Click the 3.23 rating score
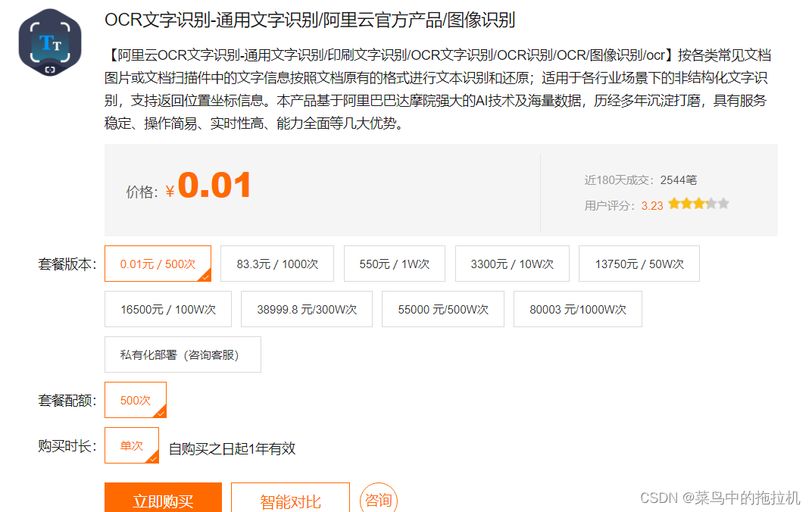The width and height of the screenshot is (812, 512). point(652,206)
